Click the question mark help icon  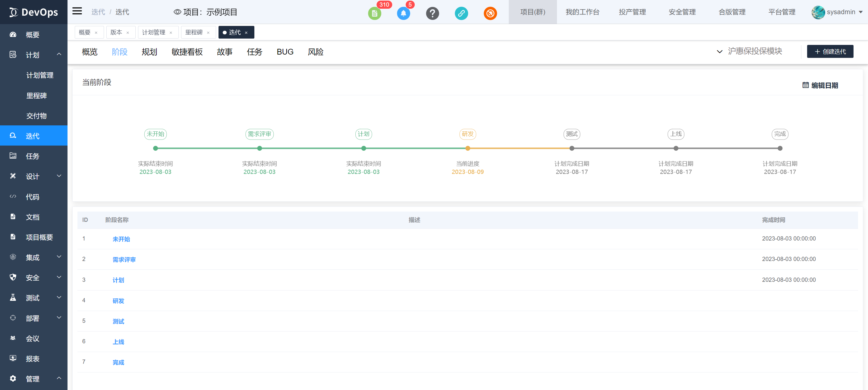432,14
